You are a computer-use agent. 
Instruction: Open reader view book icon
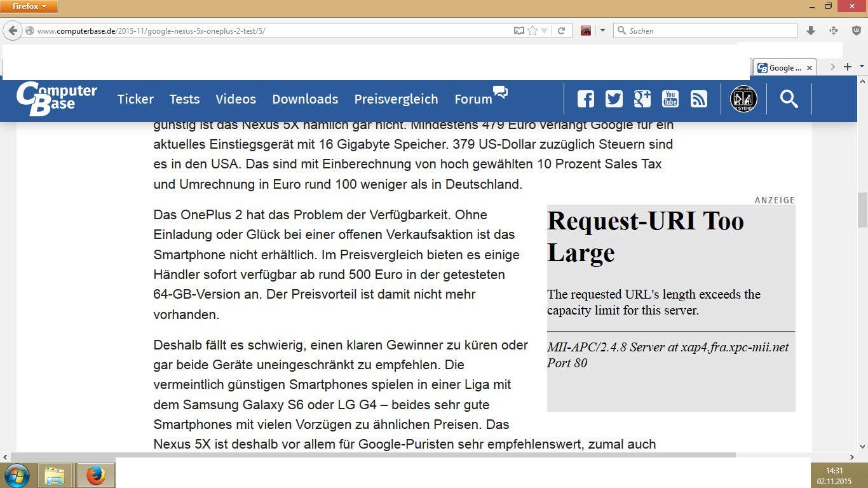click(x=519, y=30)
